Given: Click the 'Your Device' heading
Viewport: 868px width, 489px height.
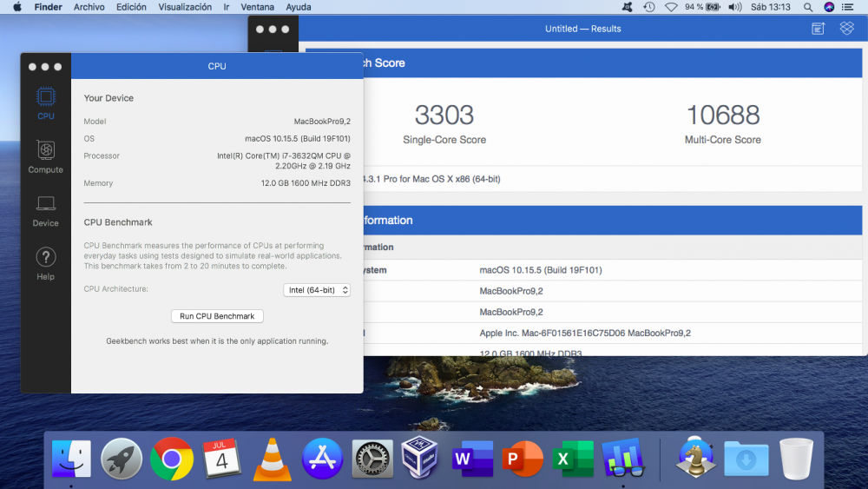Looking at the screenshot, I should (x=108, y=98).
